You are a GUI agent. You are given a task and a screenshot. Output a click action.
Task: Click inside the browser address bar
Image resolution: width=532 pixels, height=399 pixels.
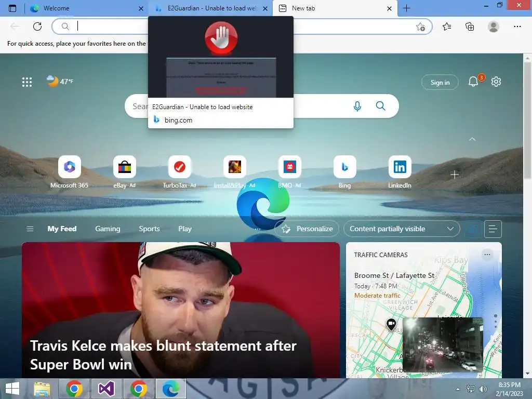point(242,26)
